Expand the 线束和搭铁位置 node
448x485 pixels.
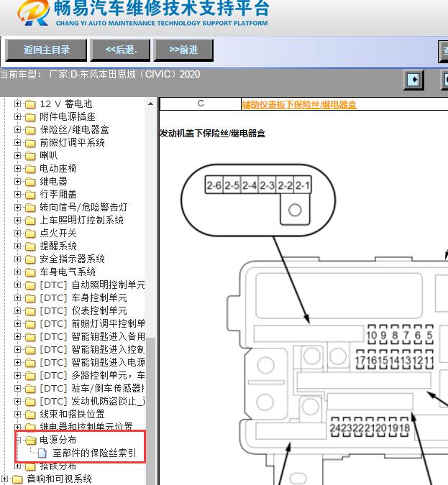[x=18, y=414]
